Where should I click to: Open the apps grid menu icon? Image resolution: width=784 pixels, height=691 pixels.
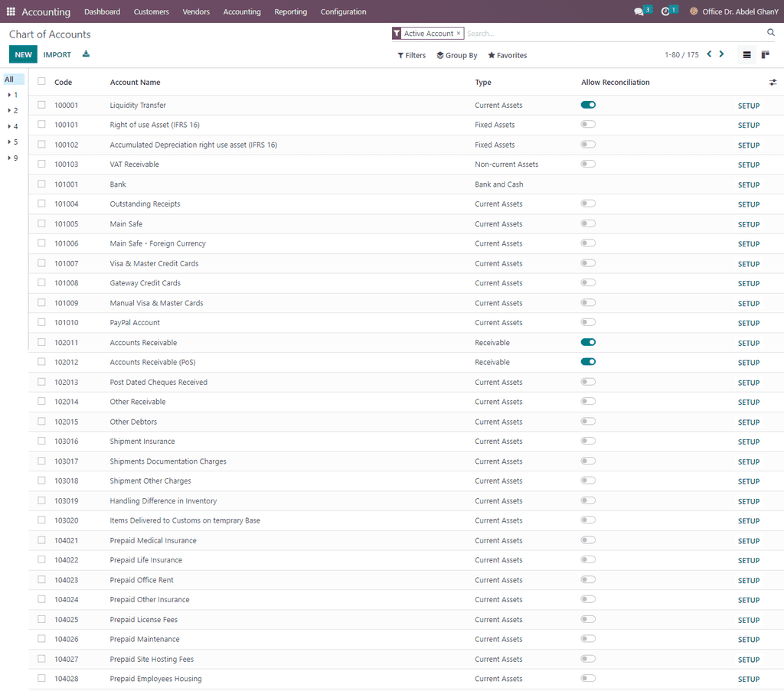pyautogui.click(x=11, y=11)
